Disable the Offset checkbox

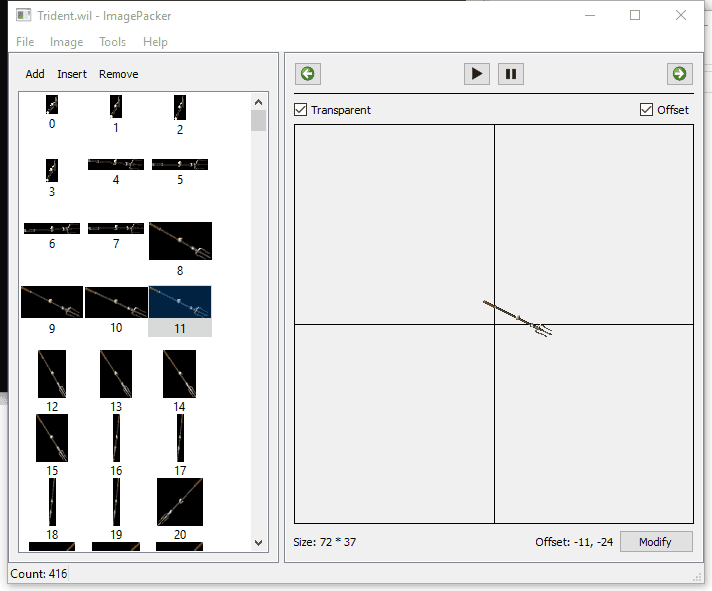tap(646, 110)
